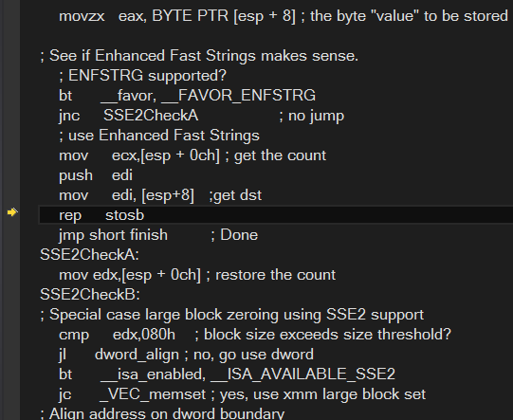Click the 'movzx' instruction mnemonic
Image resolution: width=513 pixels, height=420 pixels.
pyautogui.click(x=82, y=16)
